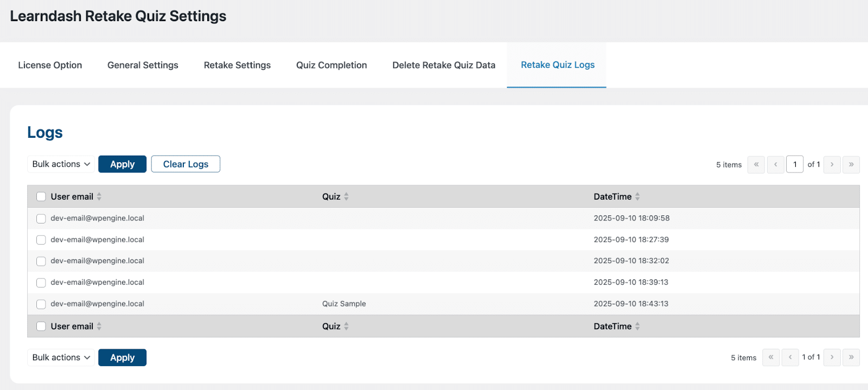The width and height of the screenshot is (868, 390).
Task: Open the License Option tab
Action: (50, 65)
